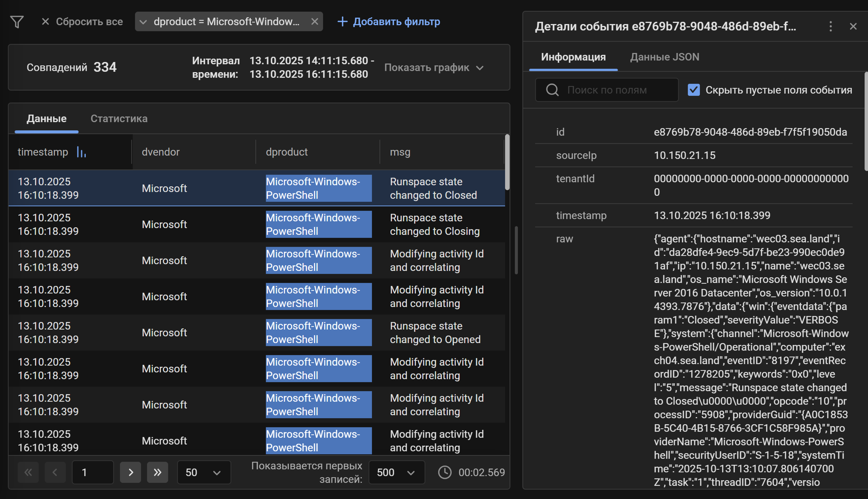This screenshot has height=499, width=868.
Task: Click the clock icon showing query duration
Action: (445, 472)
